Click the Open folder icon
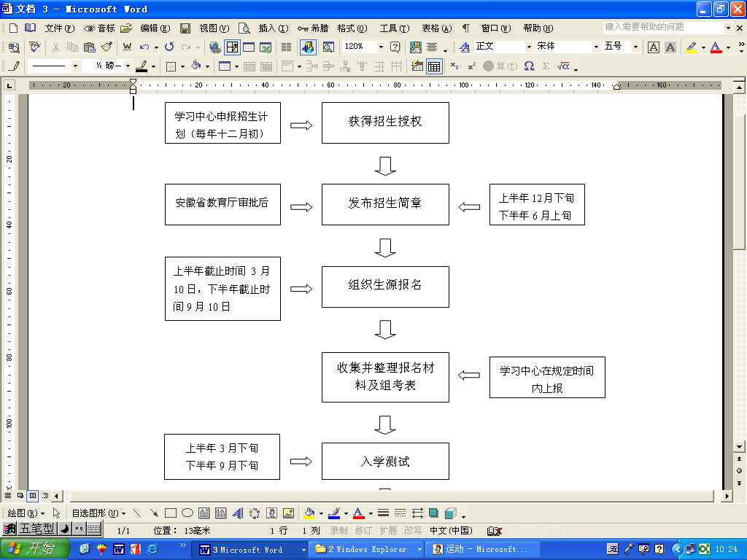 [125, 28]
